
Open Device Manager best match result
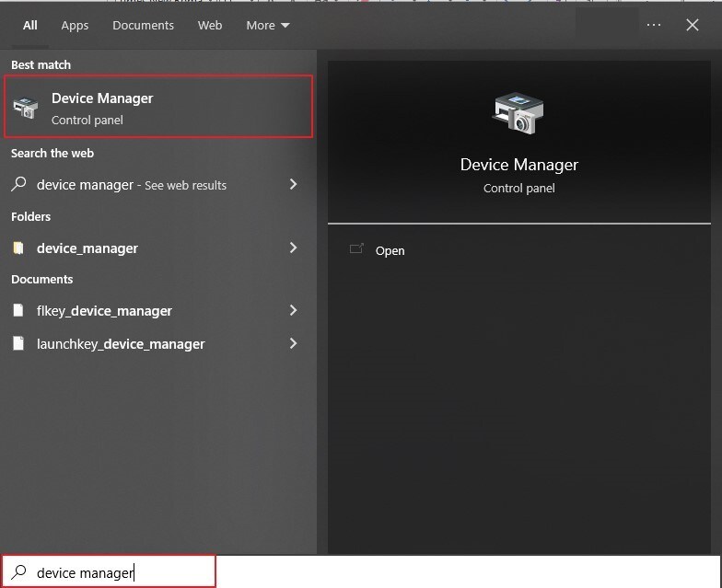pyautogui.click(x=158, y=107)
